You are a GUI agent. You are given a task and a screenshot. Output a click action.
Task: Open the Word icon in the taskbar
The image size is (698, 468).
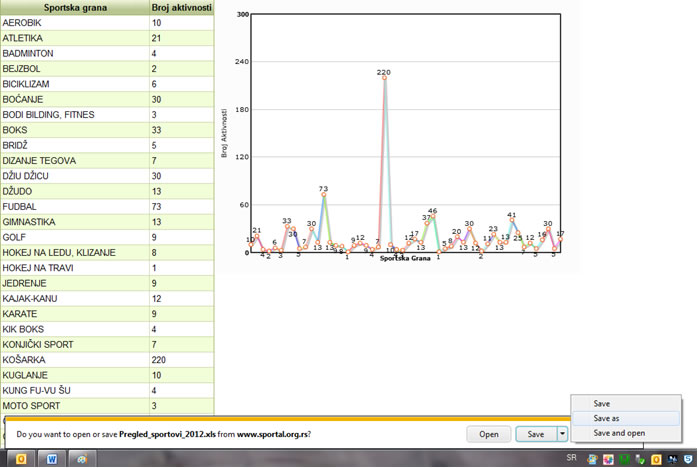(51, 458)
